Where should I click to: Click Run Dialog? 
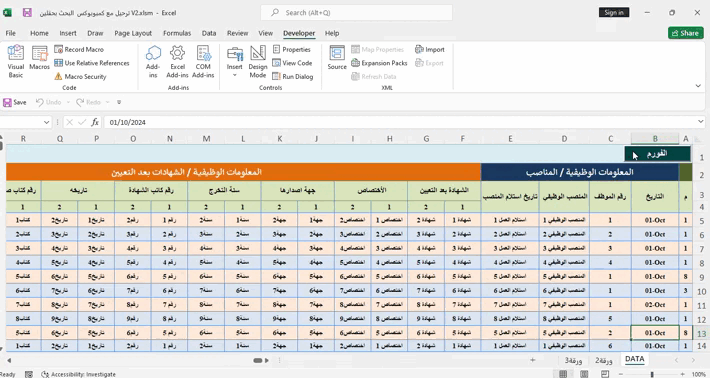[x=293, y=77]
